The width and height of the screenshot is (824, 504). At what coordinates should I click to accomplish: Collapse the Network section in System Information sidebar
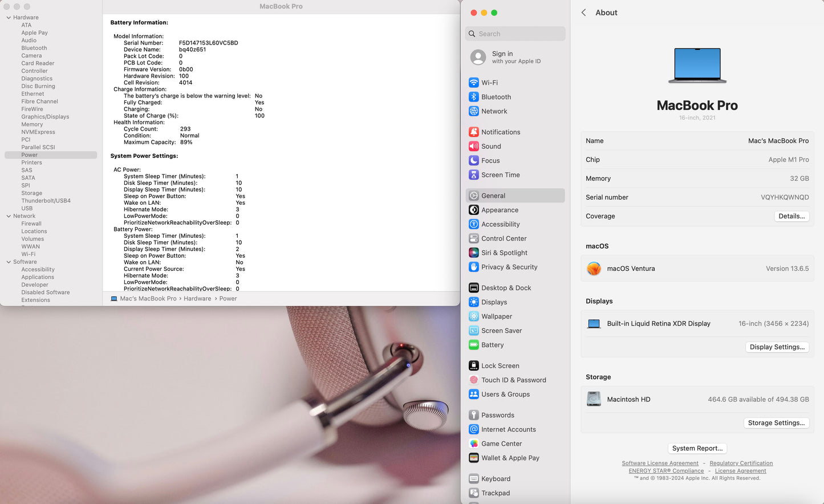click(x=9, y=216)
